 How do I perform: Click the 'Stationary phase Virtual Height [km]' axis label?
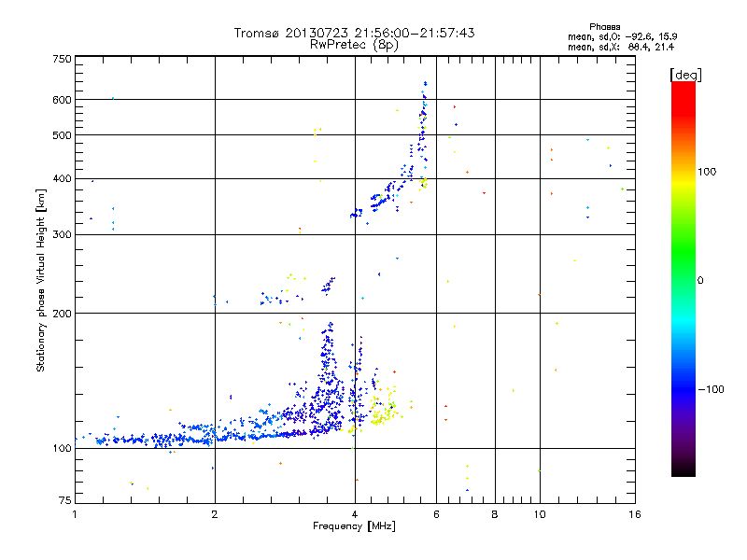point(41,280)
